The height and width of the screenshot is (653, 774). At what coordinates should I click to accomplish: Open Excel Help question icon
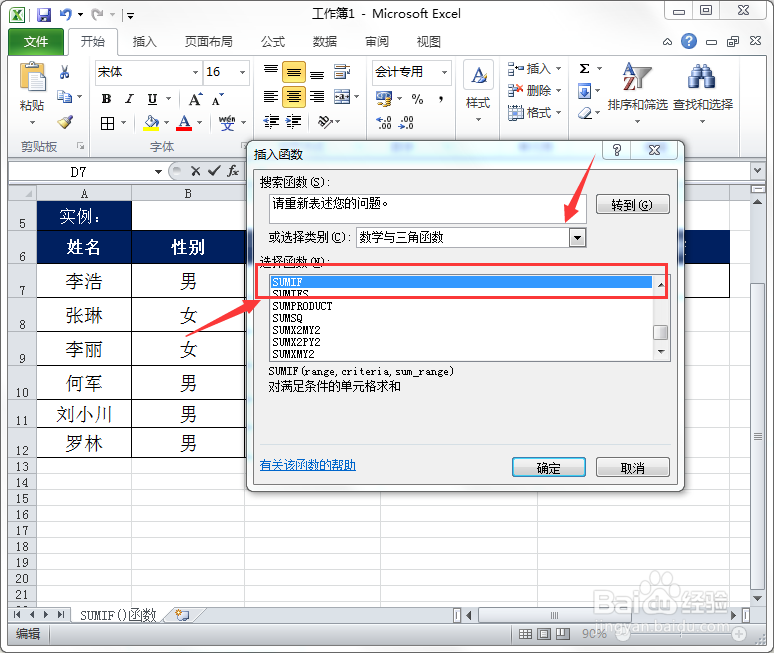689,41
